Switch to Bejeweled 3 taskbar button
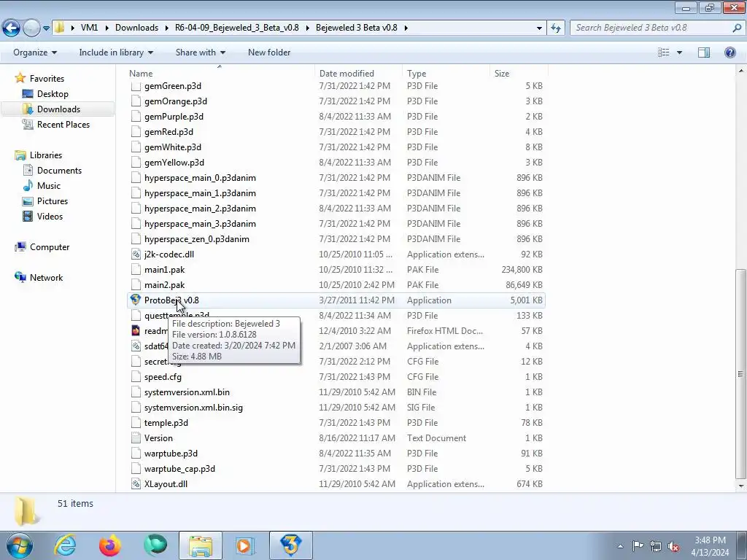Image resolution: width=747 pixels, height=560 pixels. coord(291,545)
